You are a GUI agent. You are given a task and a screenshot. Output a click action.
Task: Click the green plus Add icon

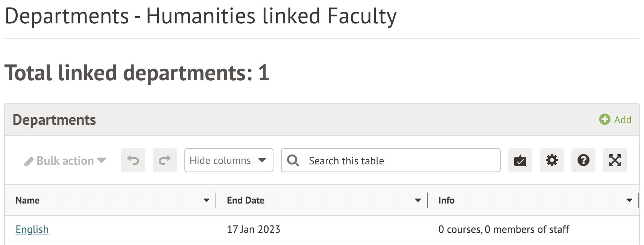click(x=605, y=119)
